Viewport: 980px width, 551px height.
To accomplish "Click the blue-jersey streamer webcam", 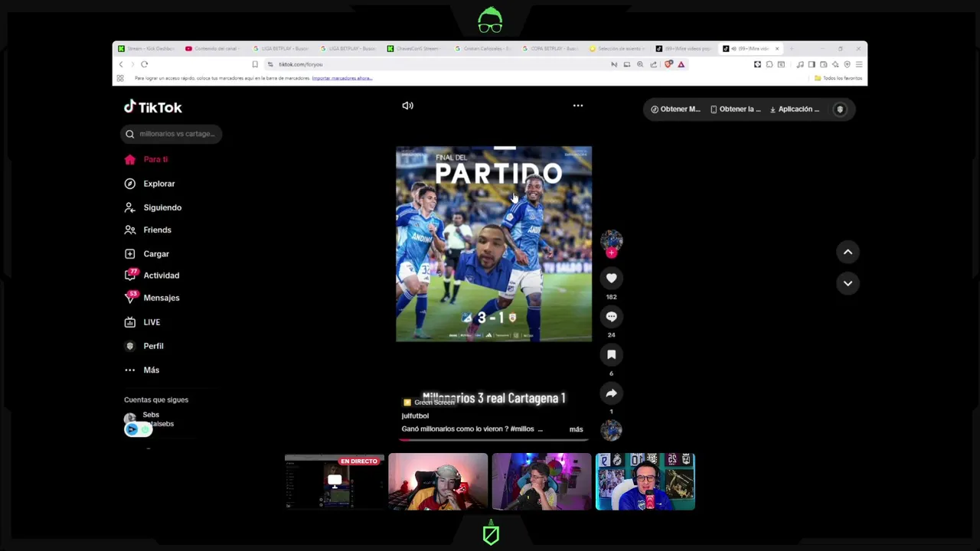I will point(645,481).
